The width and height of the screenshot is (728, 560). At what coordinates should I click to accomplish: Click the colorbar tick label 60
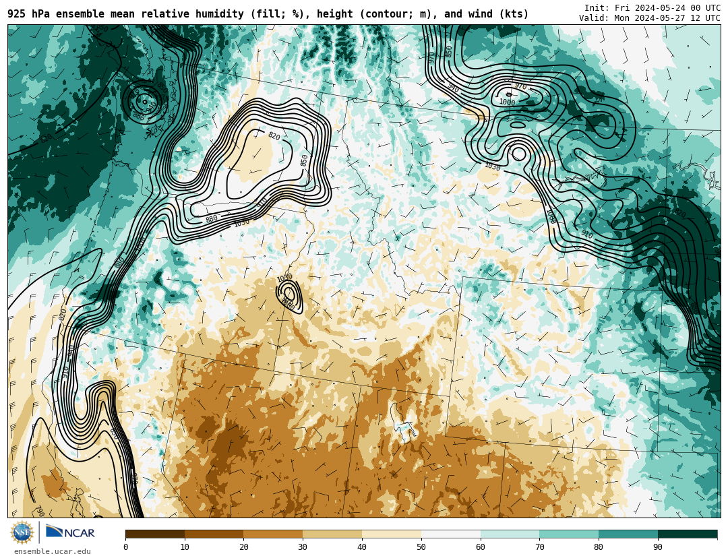point(481,547)
